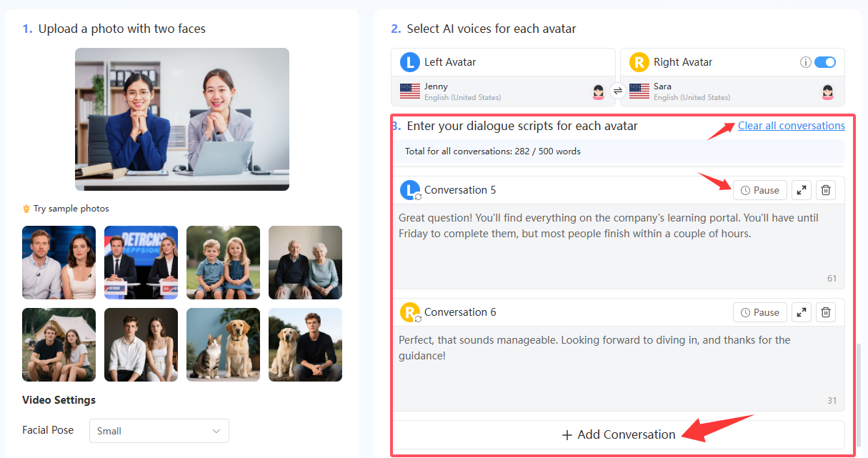Delete Conversation 6 with the trash icon
The height and width of the screenshot is (458, 868).
[826, 312]
